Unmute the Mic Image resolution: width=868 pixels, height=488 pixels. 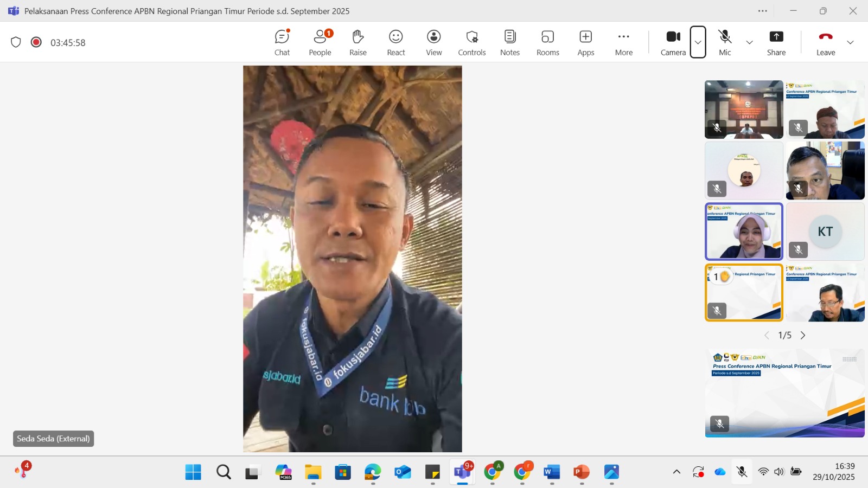[x=725, y=42]
